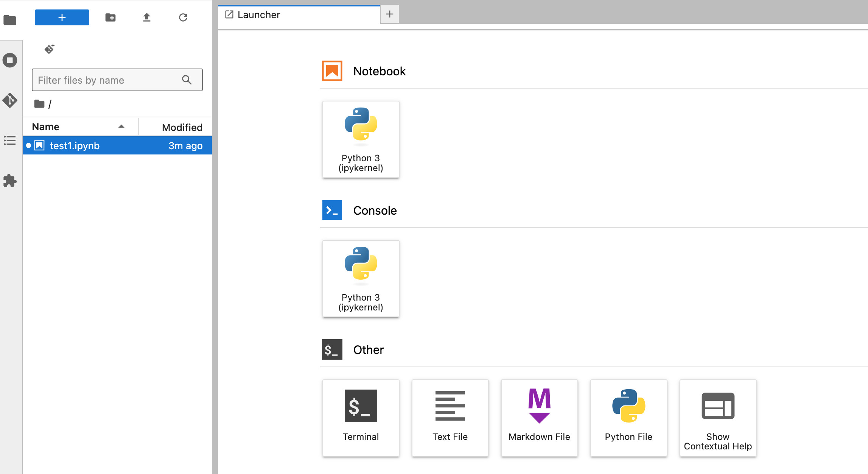This screenshot has width=868, height=474.
Task: Open Running Terminals and Kernels panel
Action: pyautogui.click(x=10, y=60)
